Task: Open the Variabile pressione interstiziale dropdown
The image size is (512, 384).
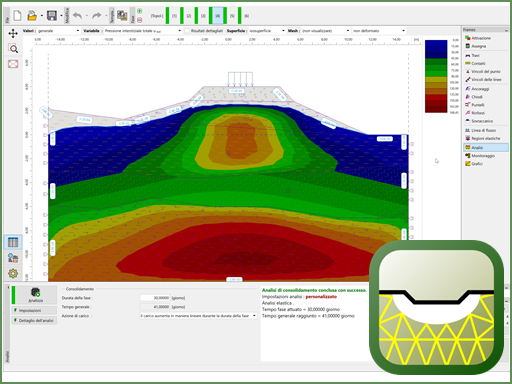Action: point(143,31)
